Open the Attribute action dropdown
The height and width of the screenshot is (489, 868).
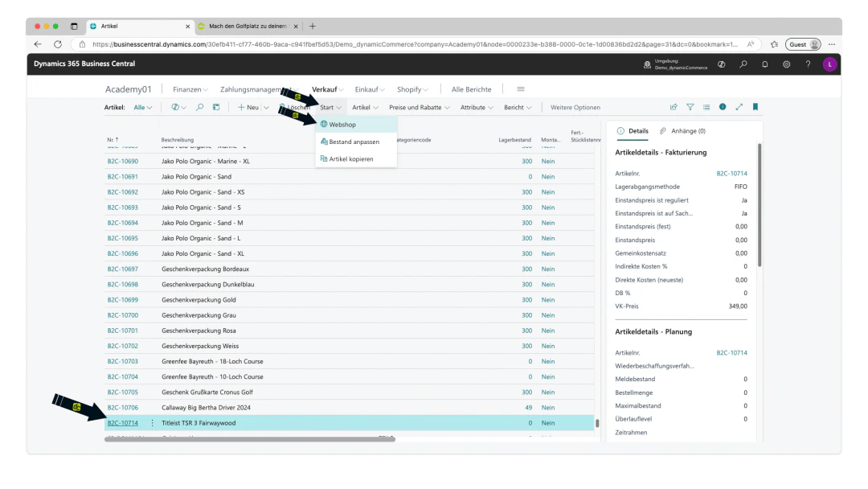[477, 108]
